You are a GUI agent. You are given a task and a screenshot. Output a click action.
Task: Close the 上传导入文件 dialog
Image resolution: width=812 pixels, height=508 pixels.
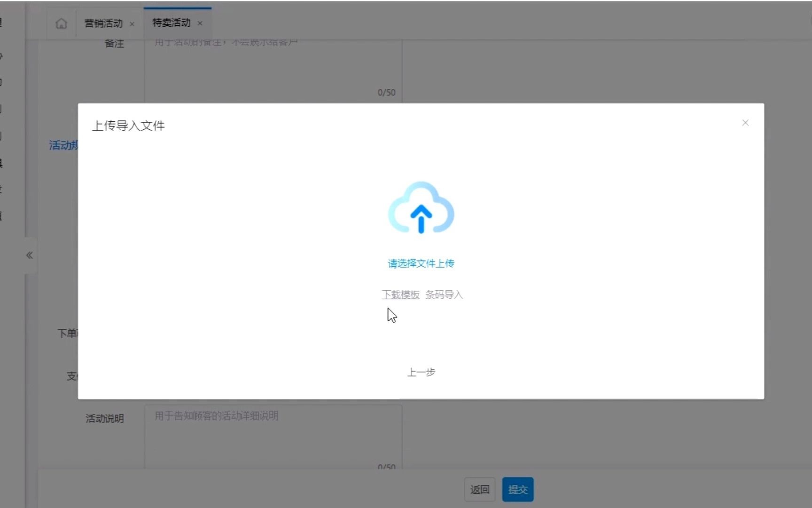click(x=745, y=123)
